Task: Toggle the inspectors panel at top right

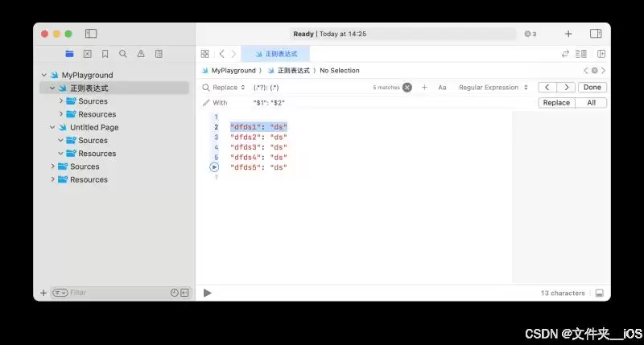Action: [596, 34]
